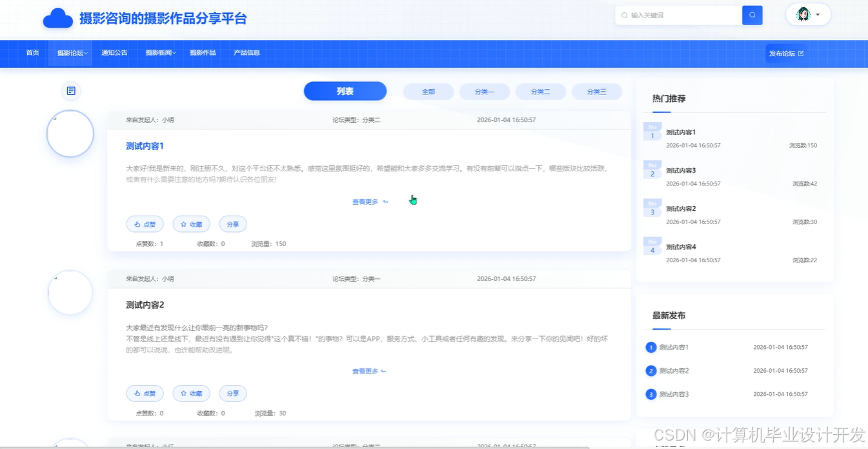Click 收藏 on the 测试内容1 post

(x=191, y=224)
